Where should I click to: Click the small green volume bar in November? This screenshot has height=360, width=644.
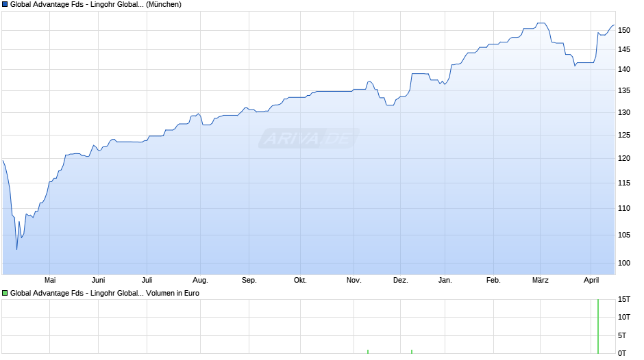coord(368,352)
